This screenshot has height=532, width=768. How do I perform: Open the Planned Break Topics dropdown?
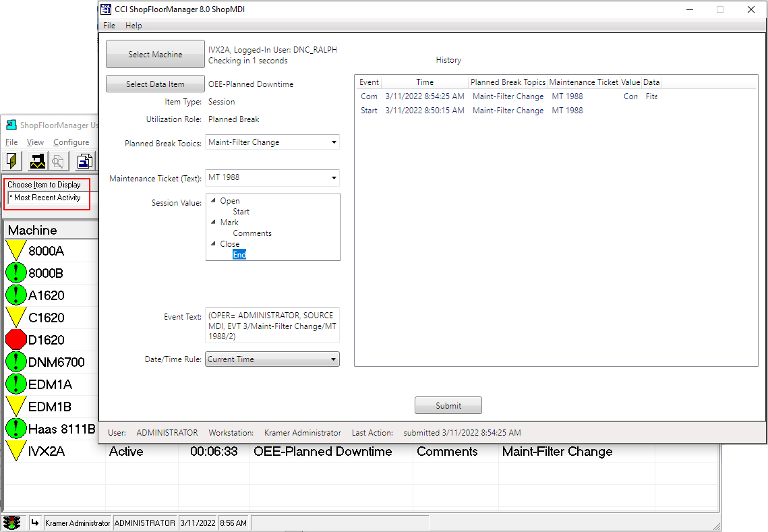[334, 142]
